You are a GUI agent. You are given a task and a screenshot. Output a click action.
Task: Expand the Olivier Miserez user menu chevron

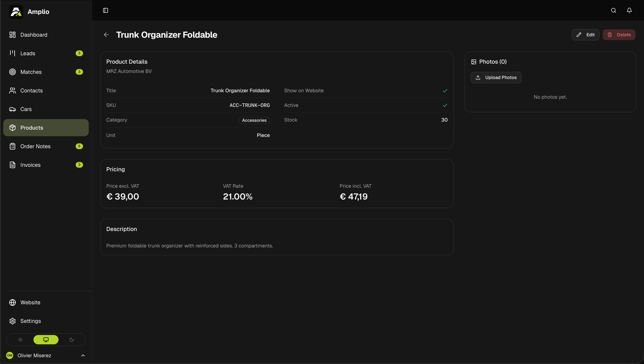tap(83, 355)
